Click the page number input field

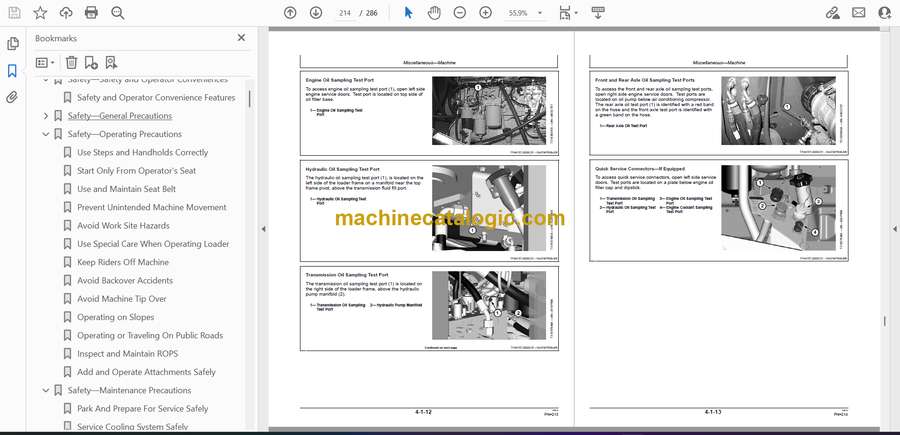click(x=345, y=13)
